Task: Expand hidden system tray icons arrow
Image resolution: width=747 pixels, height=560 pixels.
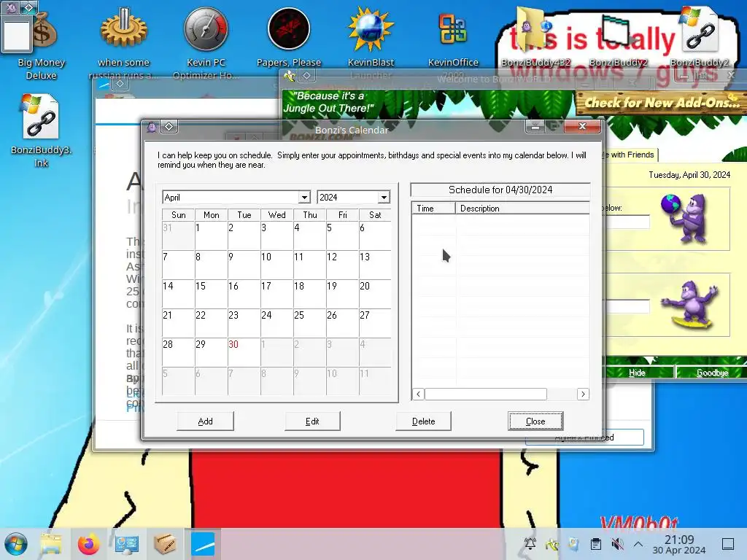Action: click(638, 544)
